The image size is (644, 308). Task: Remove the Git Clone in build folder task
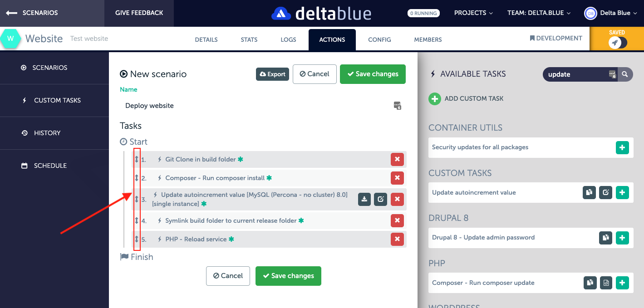[397, 159]
